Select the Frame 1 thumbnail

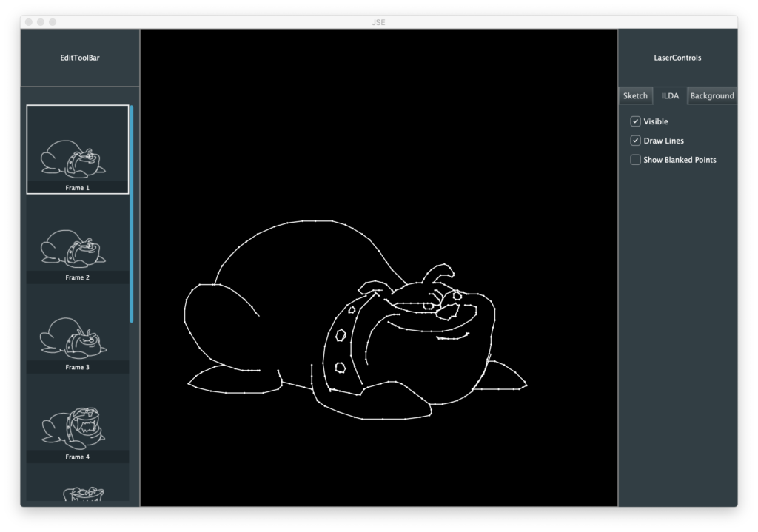pos(77,148)
